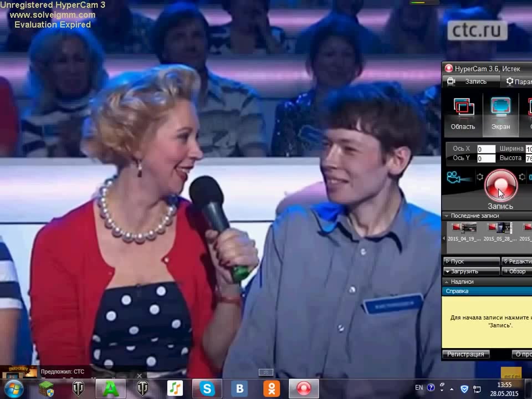Launch Minecraft from the taskbar

(x=47, y=388)
